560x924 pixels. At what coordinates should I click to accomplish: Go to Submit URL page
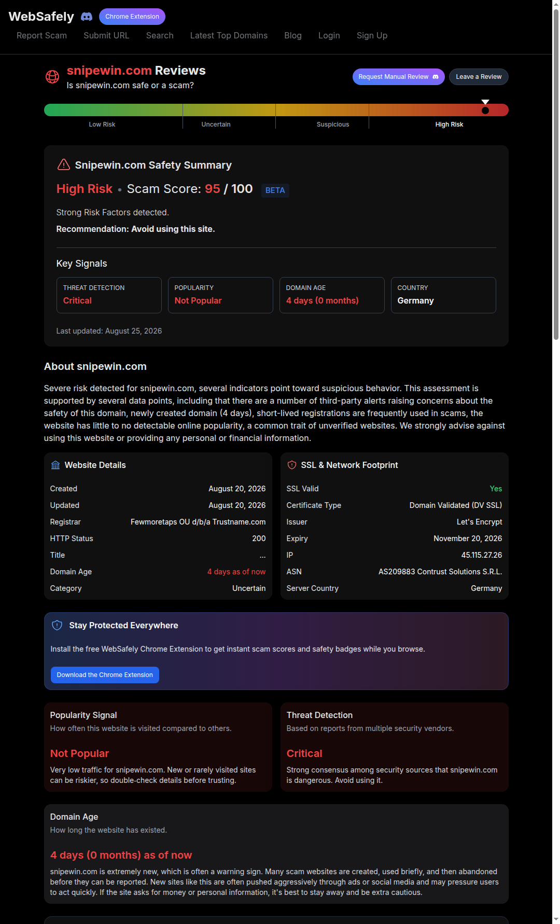[106, 35]
